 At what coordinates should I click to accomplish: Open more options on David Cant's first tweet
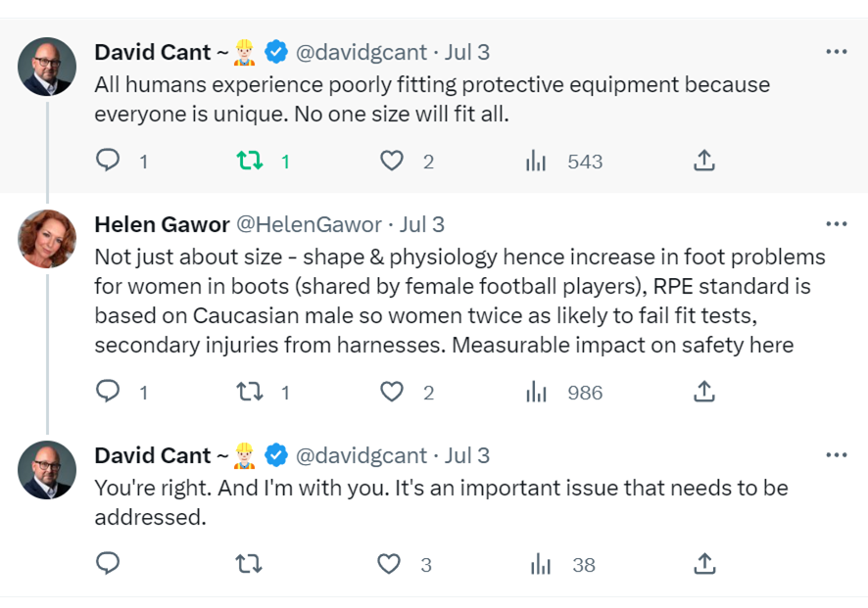pyautogui.click(x=837, y=51)
